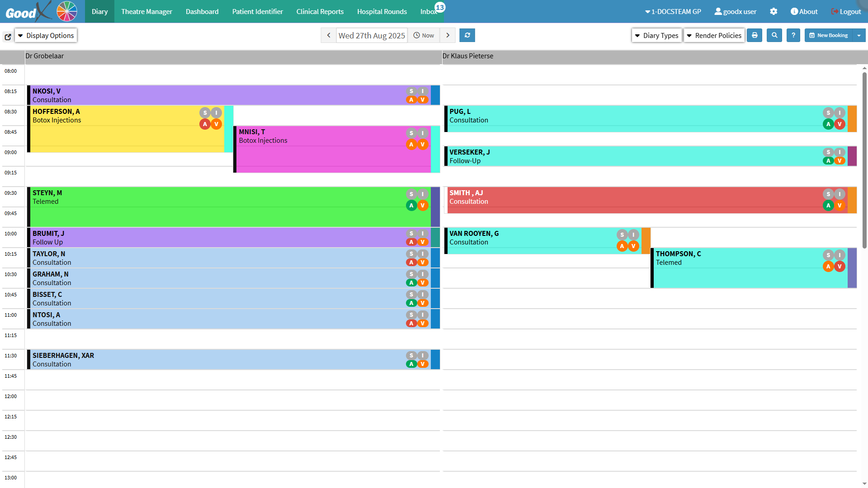Click the print diary icon
Viewport: 868px width, 488px height.
pyautogui.click(x=755, y=35)
